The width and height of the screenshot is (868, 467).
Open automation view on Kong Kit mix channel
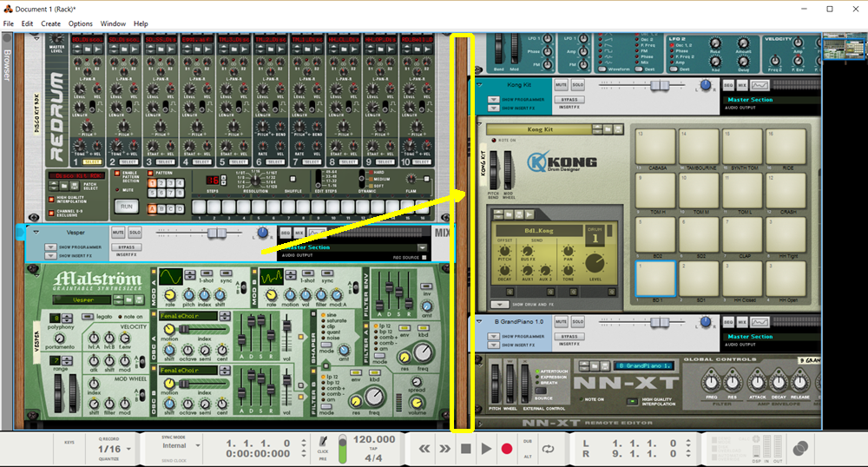(x=760, y=85)
